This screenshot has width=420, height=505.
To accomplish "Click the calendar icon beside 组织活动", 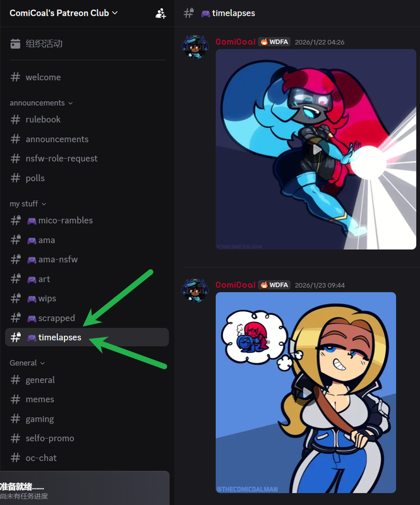I will (15, 44).
